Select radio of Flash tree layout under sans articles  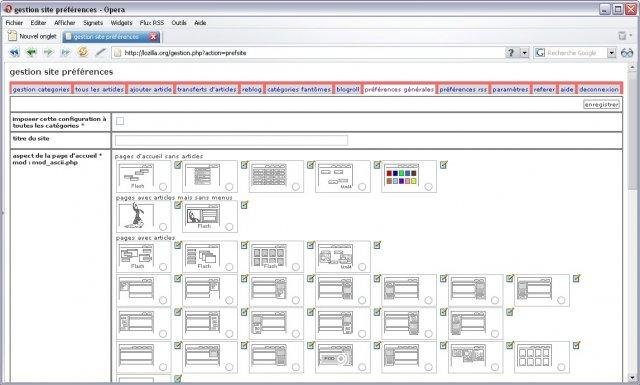[x=163, y=187]
